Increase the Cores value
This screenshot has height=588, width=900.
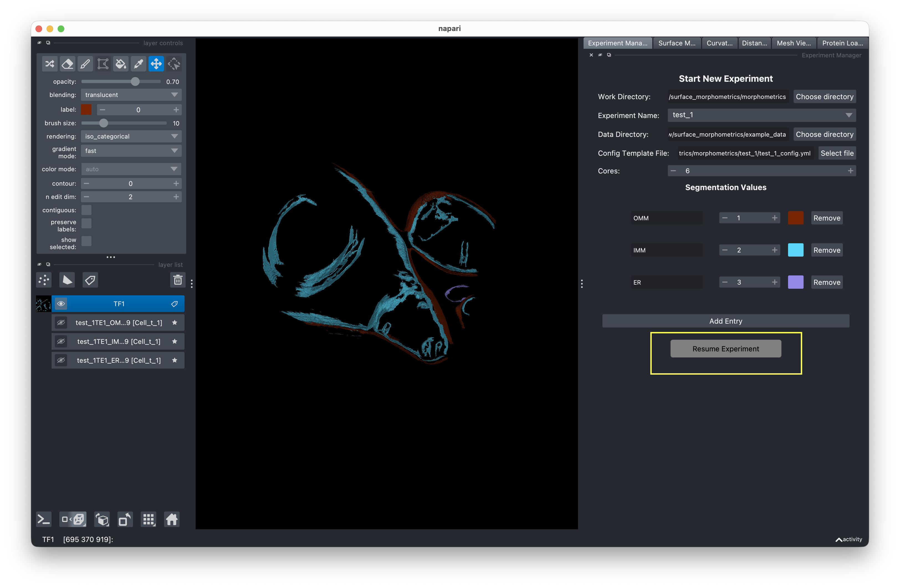click(850, 171)
